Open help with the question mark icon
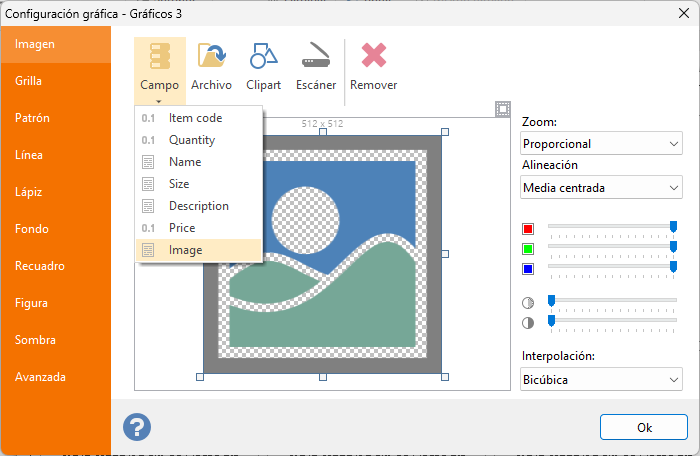This screenshot has height=456, width=700. (137, 427)
